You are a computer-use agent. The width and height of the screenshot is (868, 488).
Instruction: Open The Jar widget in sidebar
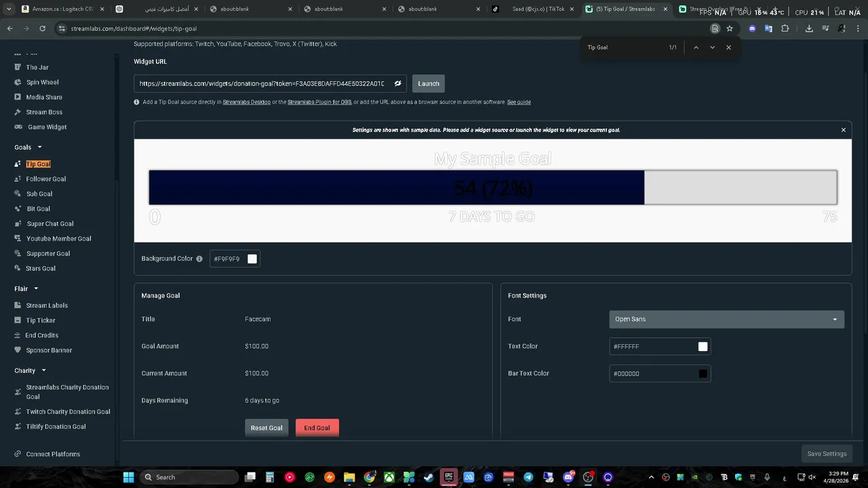click(37, 67)
